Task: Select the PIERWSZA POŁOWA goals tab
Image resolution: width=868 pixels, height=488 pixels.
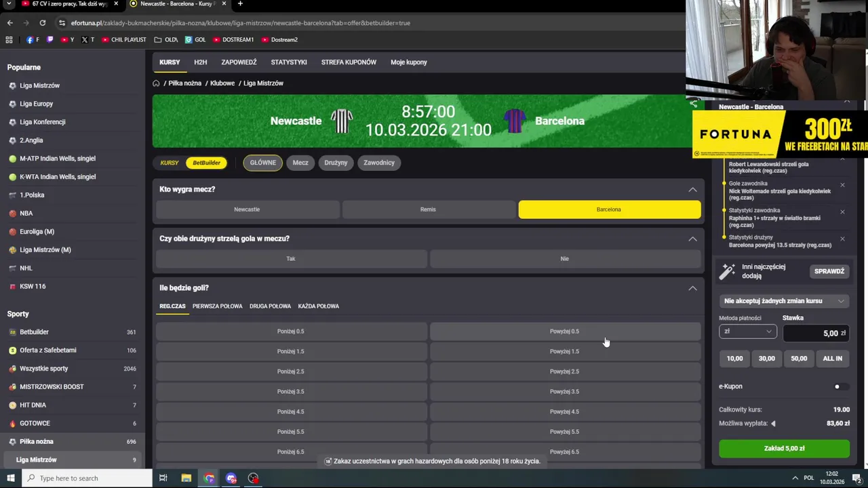Action: click(x=217, y=306)
